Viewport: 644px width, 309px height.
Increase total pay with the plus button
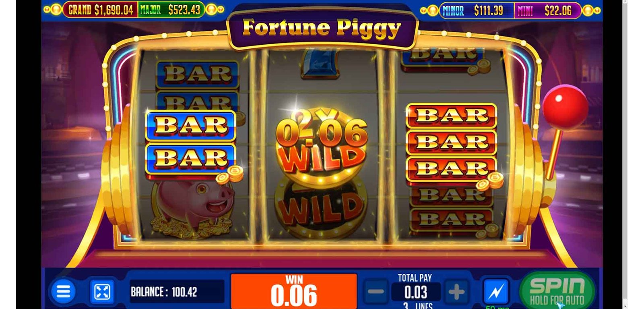456,292
